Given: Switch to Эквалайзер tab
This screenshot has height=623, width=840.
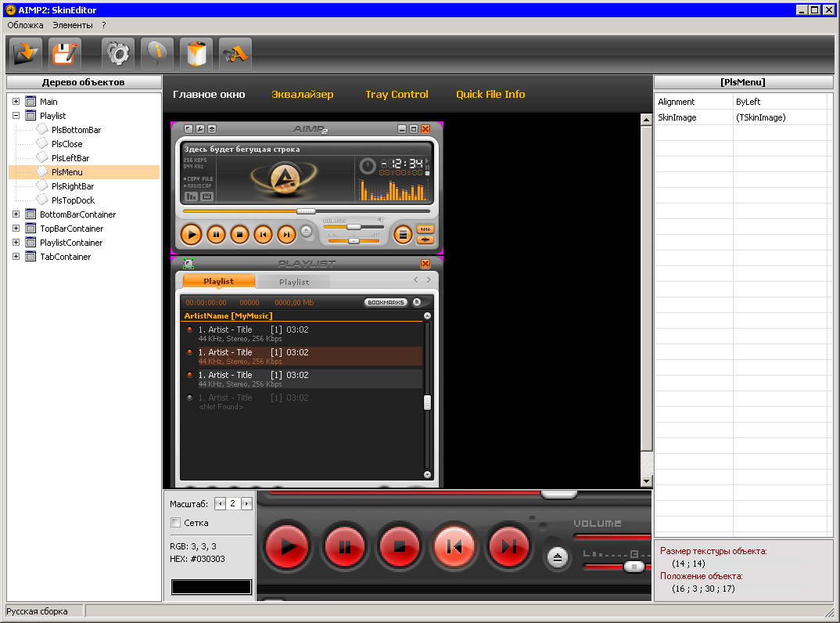Looking at the screenshot, I should (302, 95).
